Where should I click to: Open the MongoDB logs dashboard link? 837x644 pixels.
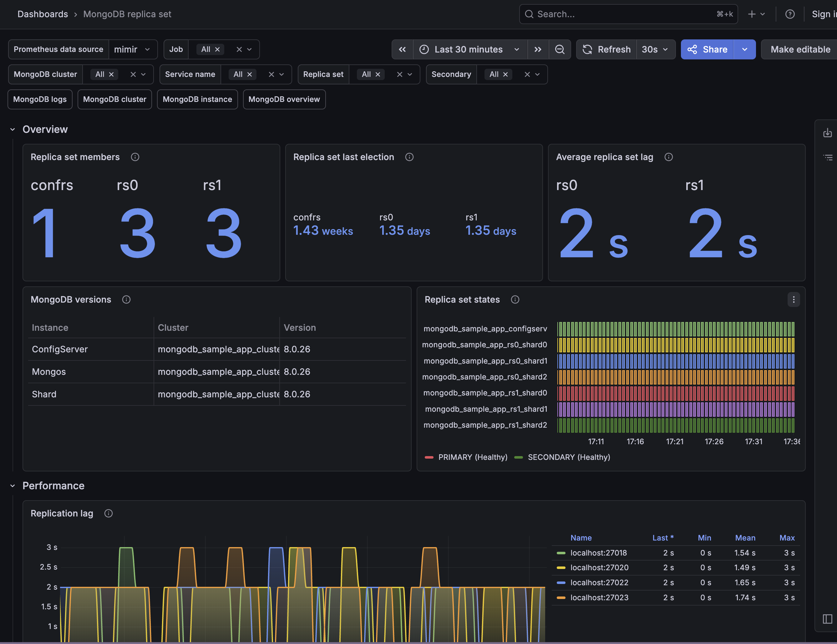click(x=40, y=99)
